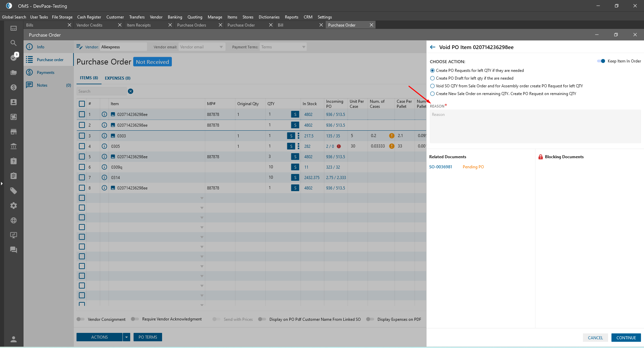Open item dropdown in first empty row
This screenshot has width=644, height=348.
point(202,198)
